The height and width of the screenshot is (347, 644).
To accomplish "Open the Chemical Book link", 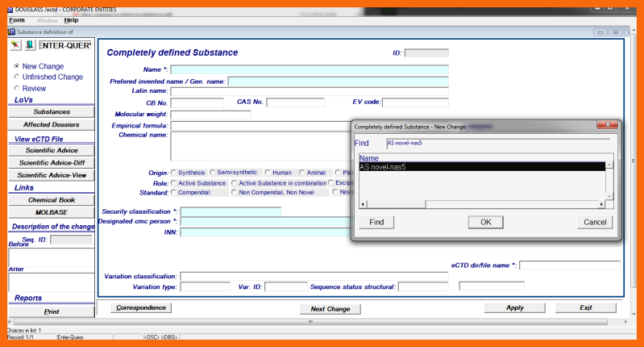I will tap(52, 199).
